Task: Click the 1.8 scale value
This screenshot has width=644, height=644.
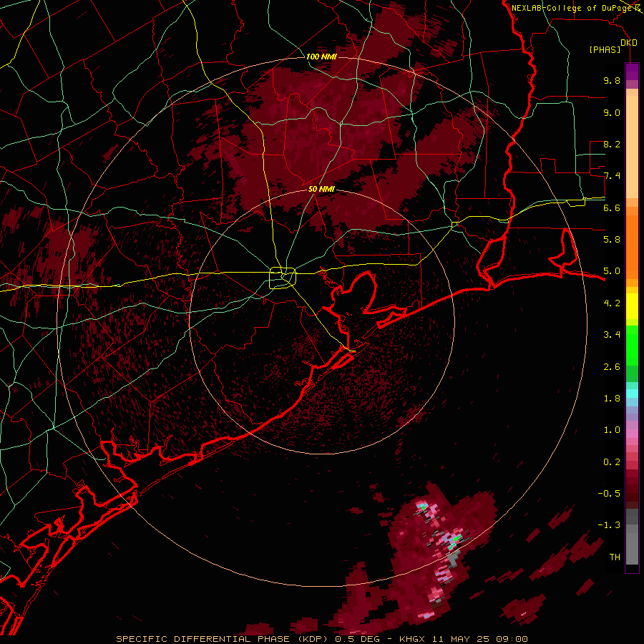Action: pyautogui.click(x=612, y=399)
